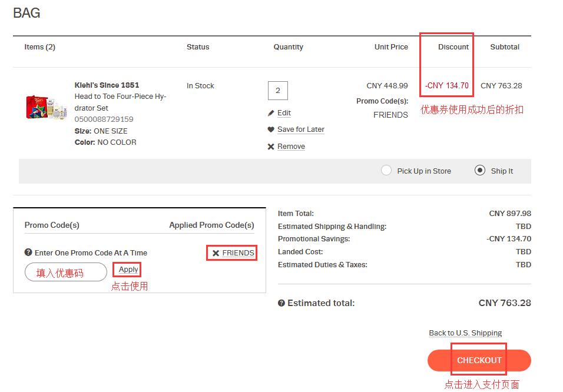The width and height of the screenshot is (563, 392).
Task: Click the Edit link for the item
Action: tap(284, 113)
